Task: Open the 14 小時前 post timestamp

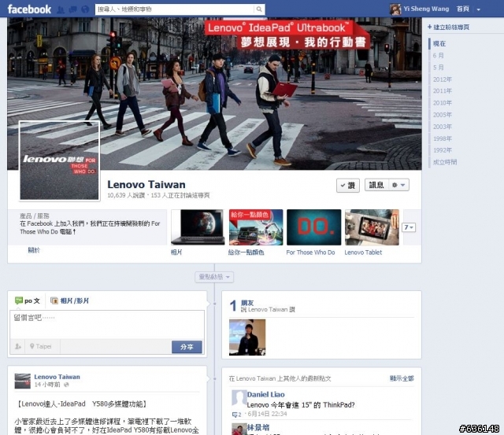Action: (x=47, y=385)
